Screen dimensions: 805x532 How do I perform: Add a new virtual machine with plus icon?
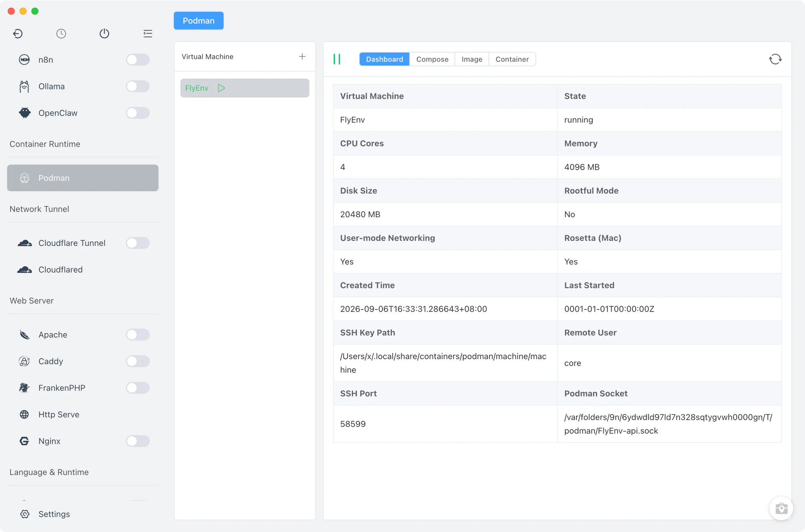(x=302, y=57)
